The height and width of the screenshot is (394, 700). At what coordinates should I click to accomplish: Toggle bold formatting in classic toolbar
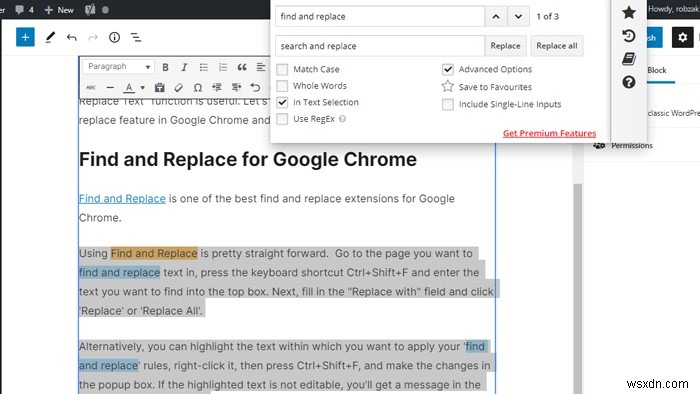pyautogui.click(x=165, y=67)
